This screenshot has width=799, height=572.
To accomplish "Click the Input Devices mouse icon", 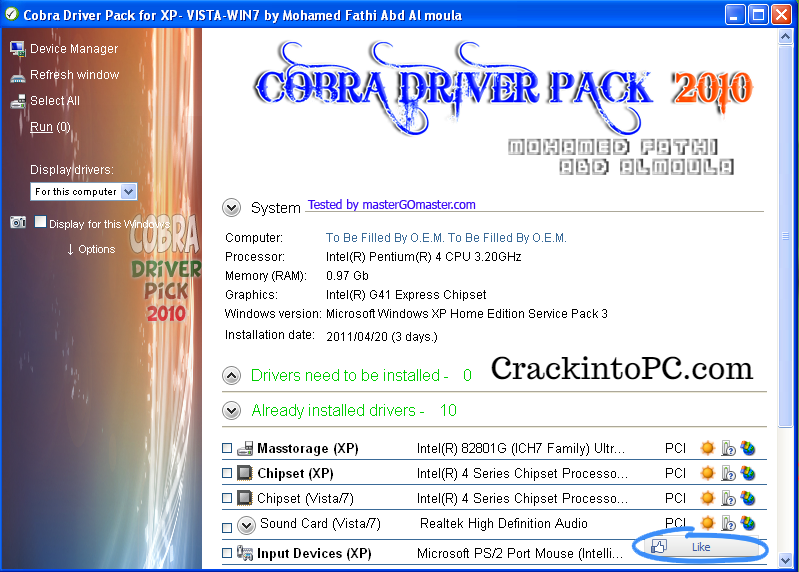I will [x=245, y=553].
